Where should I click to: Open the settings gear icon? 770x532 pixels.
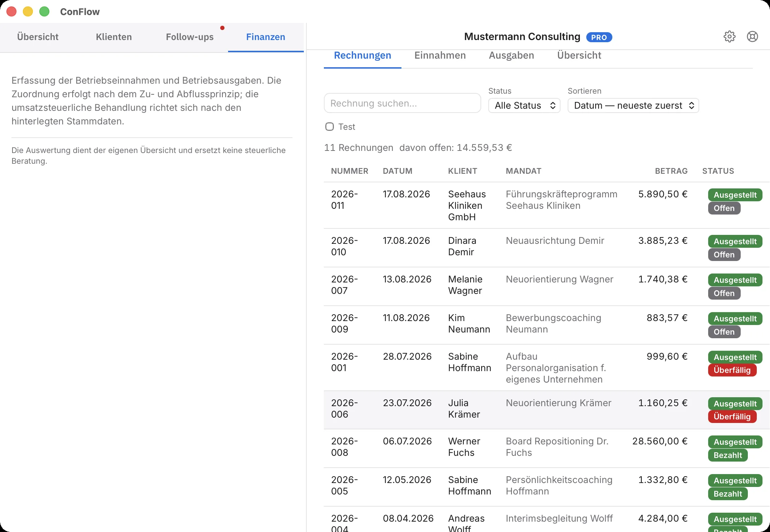pos(729,36)
